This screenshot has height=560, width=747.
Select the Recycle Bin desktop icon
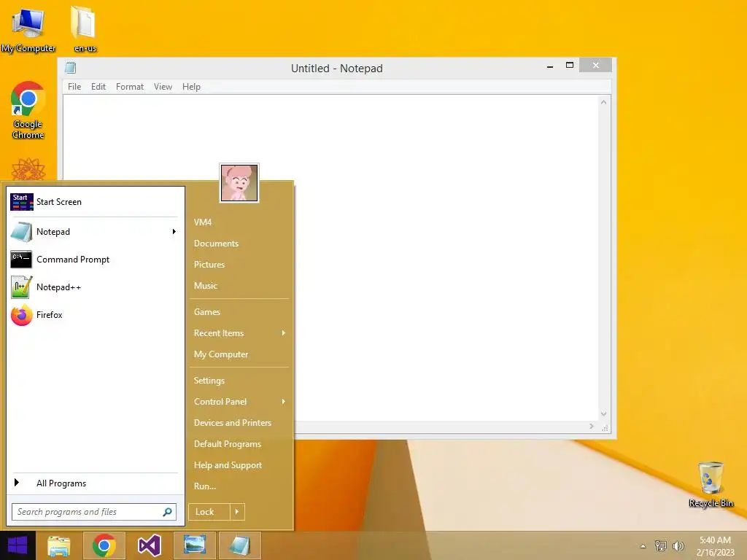(711, 485)
